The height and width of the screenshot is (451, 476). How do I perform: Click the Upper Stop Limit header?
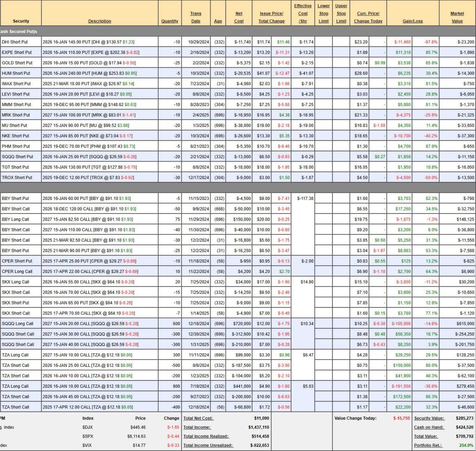[341, 13]
